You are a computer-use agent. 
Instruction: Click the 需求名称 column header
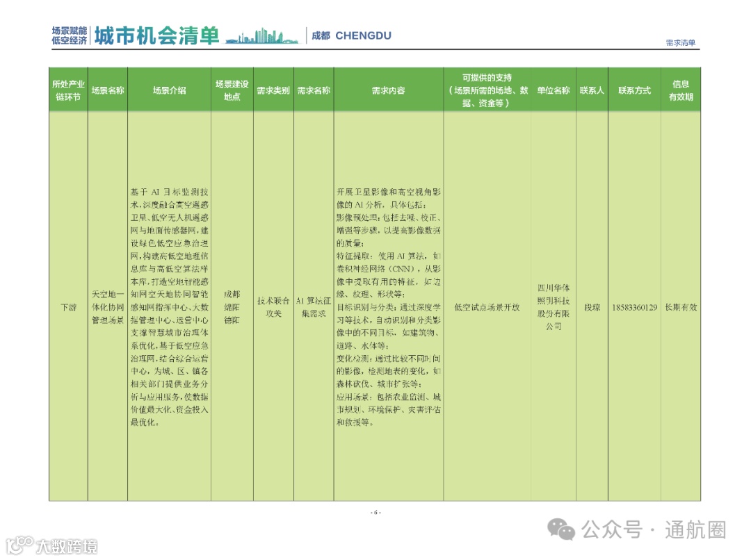coord(314,90)
